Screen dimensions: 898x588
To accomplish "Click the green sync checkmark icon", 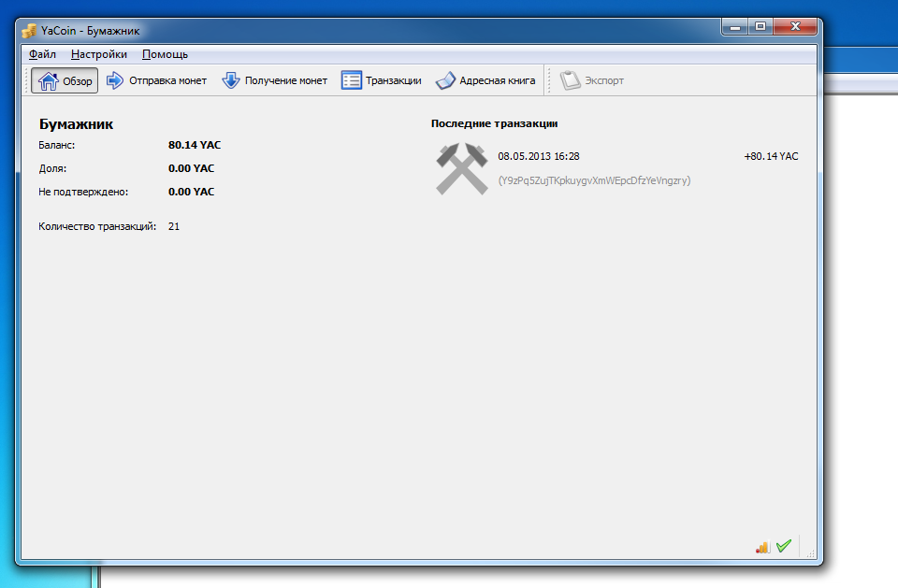I will [x=784, y=546].
